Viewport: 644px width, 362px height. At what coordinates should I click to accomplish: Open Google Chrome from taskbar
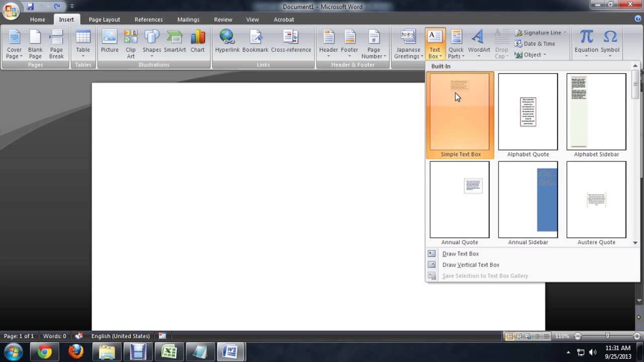coord(44,352)
